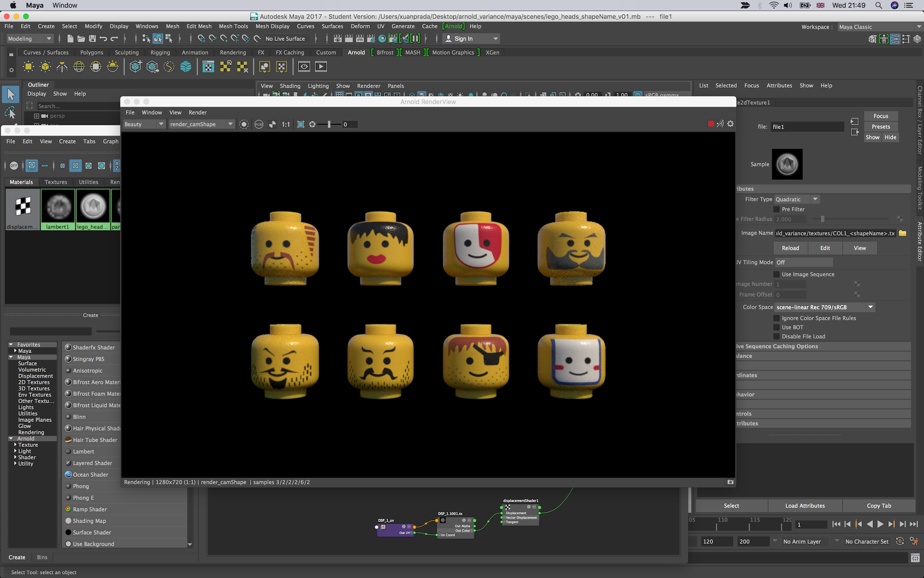This screenshot has width=924, height=578.
Task: Adjust the Filter Radius slider
Action: [822, 219]
